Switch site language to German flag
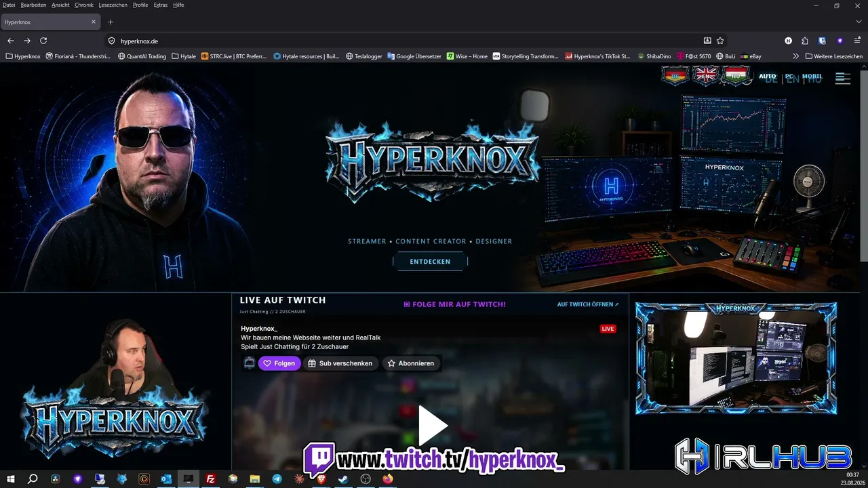Screen dimensions: 868x488 [x=675, y=75]
